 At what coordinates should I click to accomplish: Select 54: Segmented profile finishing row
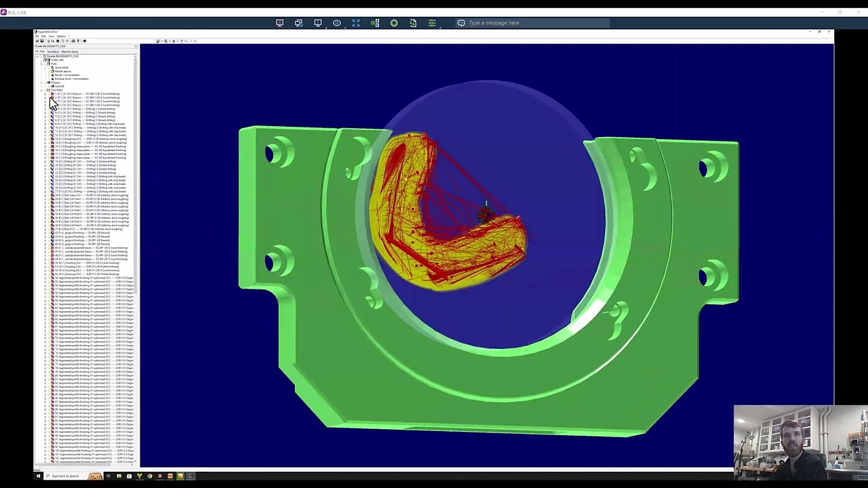tap(94, 278)
